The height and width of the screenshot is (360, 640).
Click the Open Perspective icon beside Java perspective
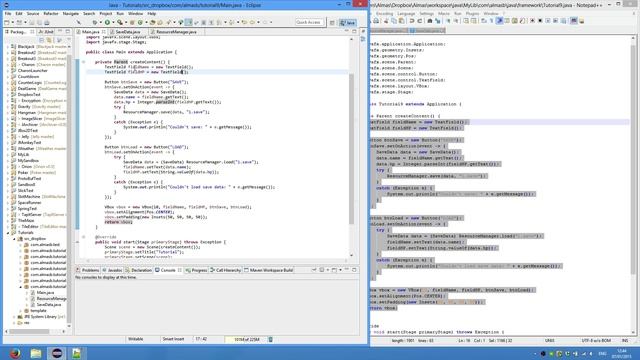coord(332,22)
